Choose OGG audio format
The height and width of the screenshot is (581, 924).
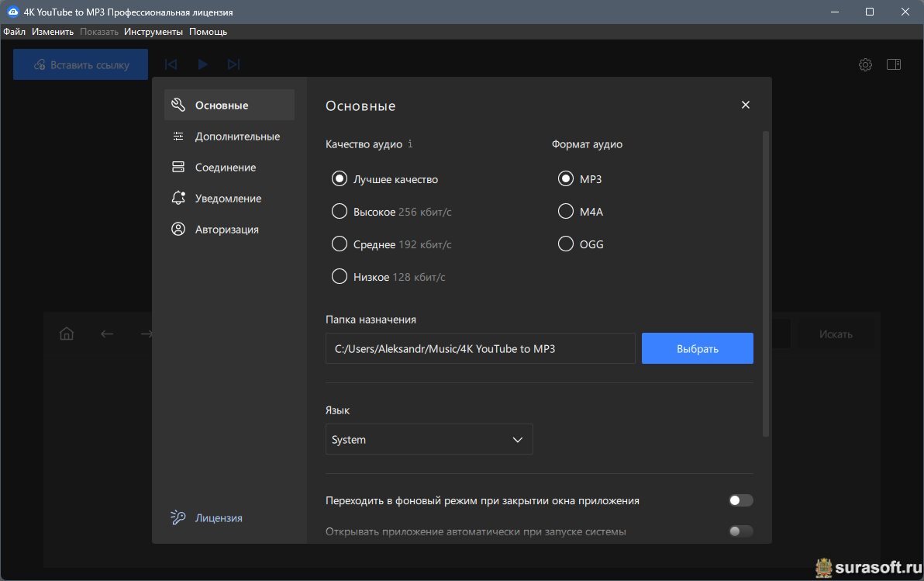(581, 244)
